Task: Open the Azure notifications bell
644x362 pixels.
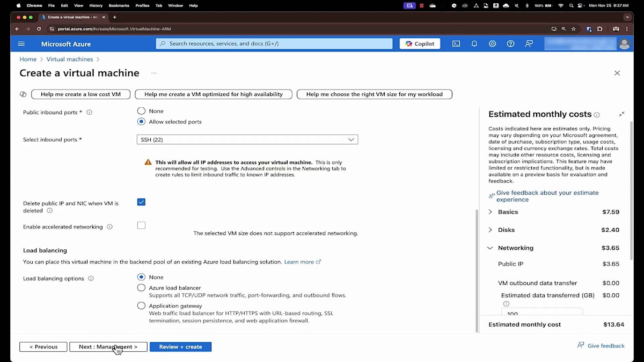Action: tap(474, 44)
